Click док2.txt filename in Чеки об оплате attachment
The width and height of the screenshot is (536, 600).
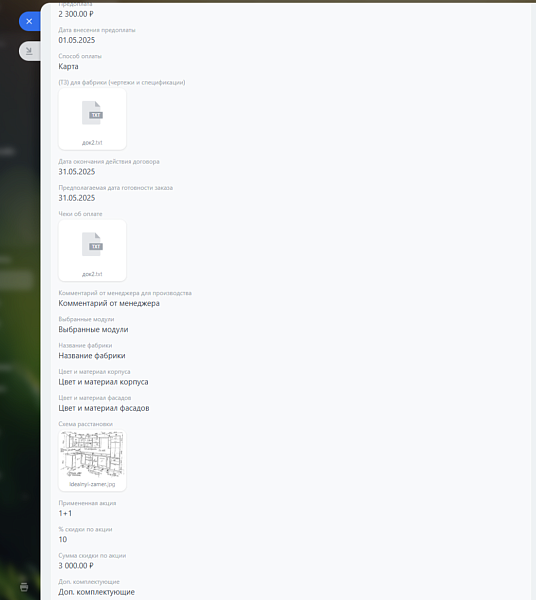92,274
